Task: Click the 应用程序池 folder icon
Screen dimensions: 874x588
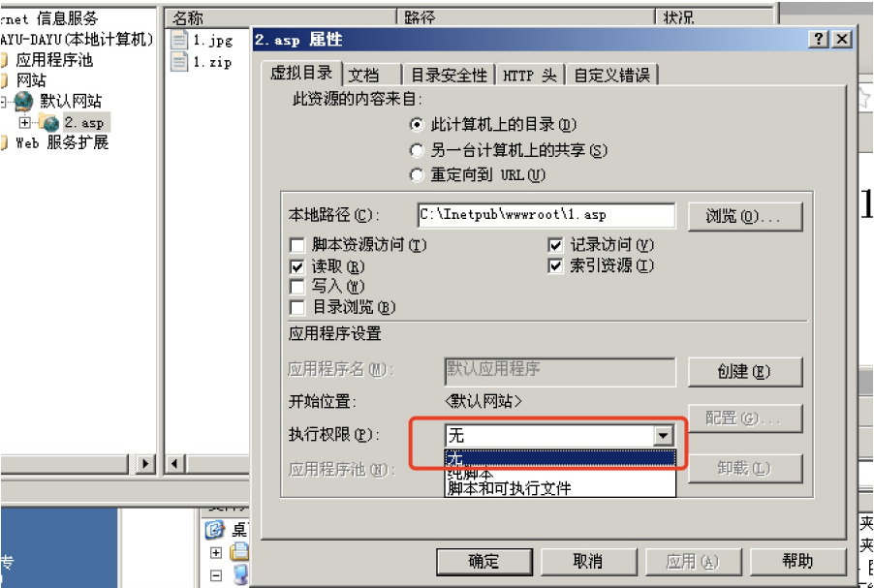Action: tap(4, 60)
